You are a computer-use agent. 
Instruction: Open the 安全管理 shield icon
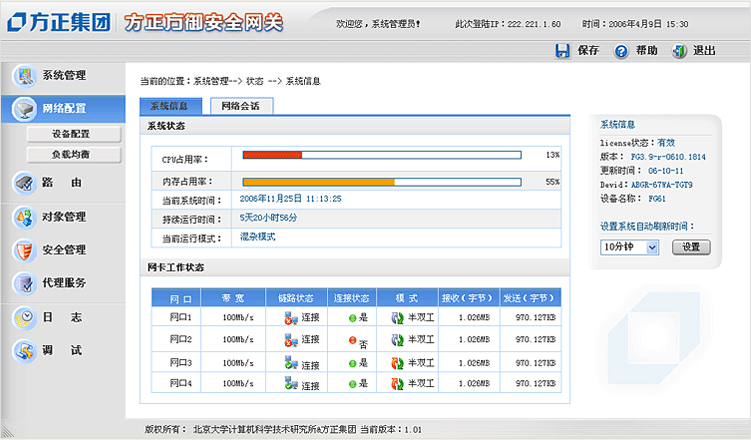pyautogui.click(x=24, y=250)
